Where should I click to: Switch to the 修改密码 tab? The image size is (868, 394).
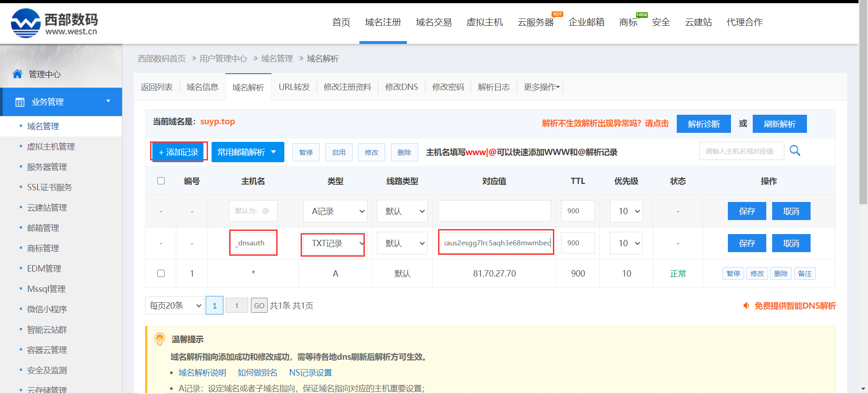coord(448,87)
